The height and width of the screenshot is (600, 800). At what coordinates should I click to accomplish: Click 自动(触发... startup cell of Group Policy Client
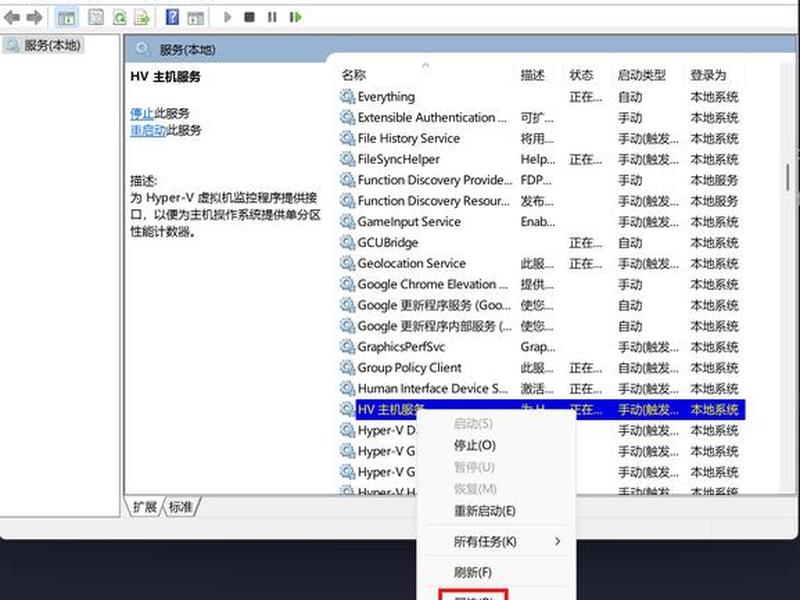coord(648,368)
